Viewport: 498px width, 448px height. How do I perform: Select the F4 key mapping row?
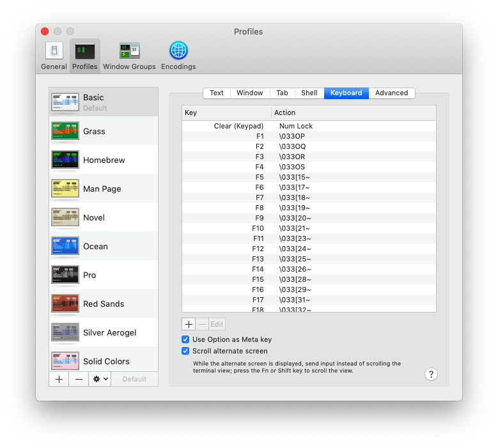[x=309, y=167]
